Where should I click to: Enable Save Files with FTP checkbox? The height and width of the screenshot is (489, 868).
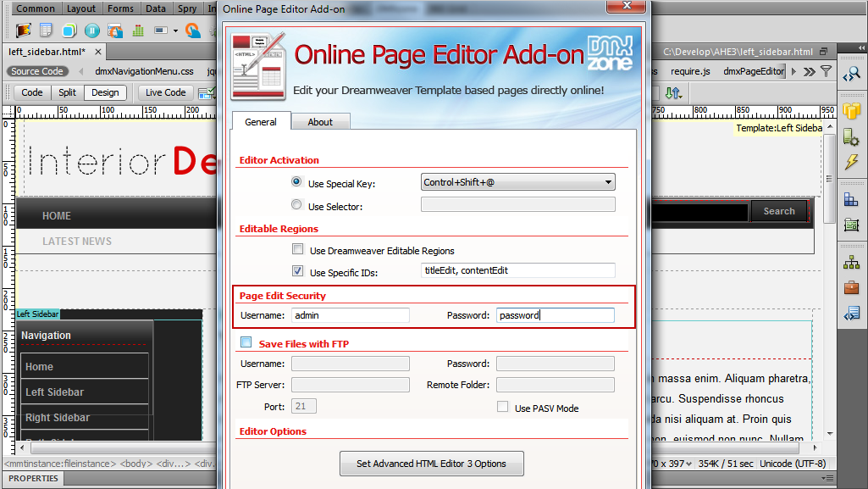click(x=246, y=342)
